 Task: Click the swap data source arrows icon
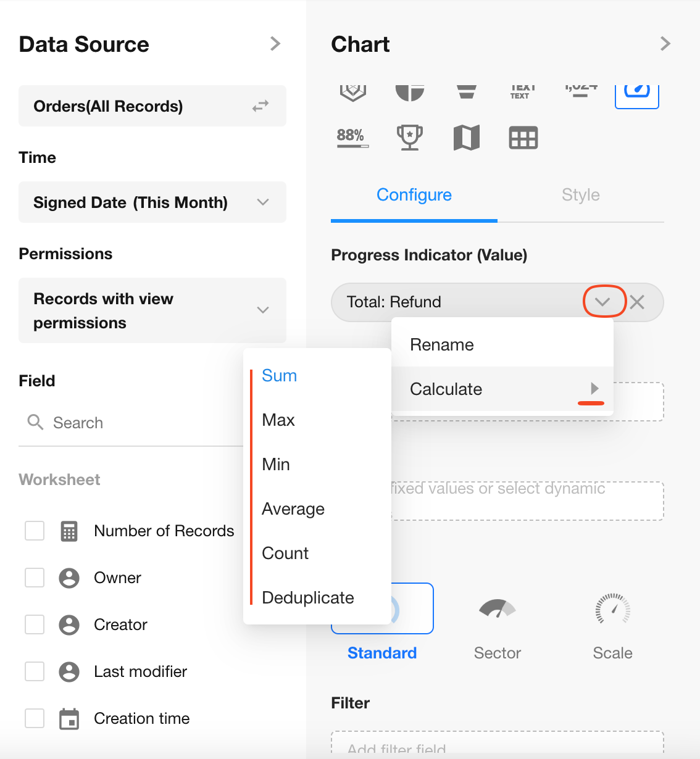[x=260, y=106]
